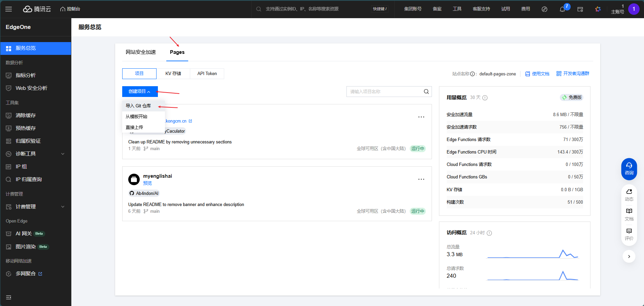Collapse the sidebar using bottom-left icon

point(9,297)
